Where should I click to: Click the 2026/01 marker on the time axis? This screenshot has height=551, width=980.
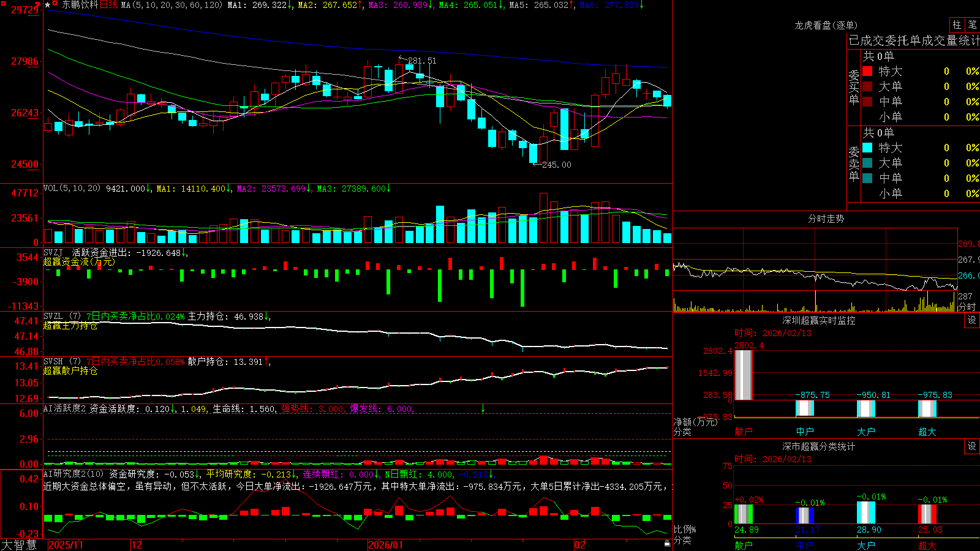(386, 545)
